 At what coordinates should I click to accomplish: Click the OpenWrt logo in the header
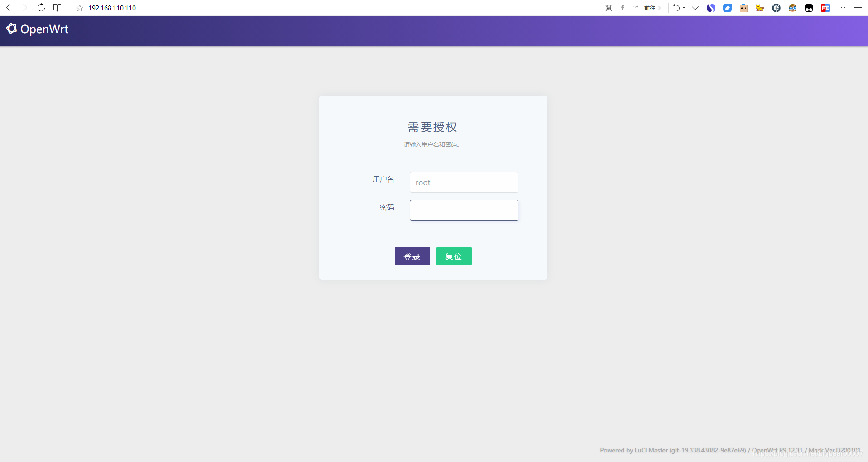pyautogui.click(x=11, y=29)
